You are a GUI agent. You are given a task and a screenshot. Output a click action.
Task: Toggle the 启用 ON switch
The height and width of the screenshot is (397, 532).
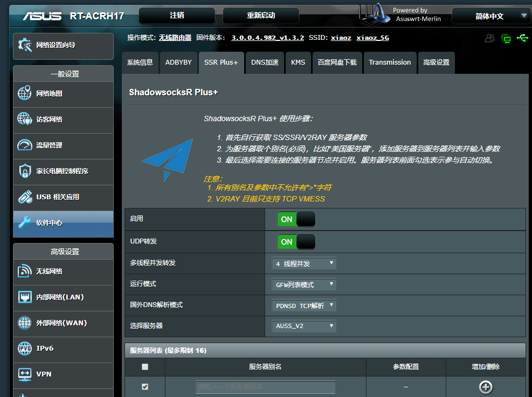[x=296, y=219]
